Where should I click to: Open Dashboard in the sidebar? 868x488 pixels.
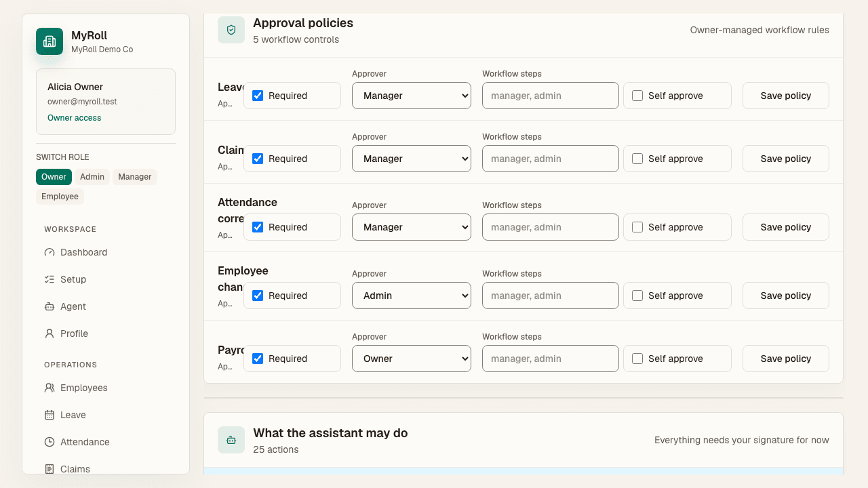coord(106,252)
